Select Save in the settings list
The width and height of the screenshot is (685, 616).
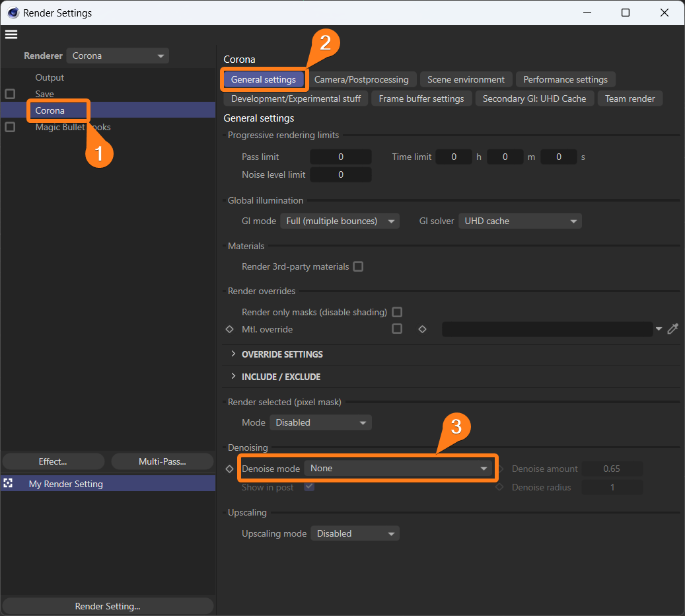point(44,94)
